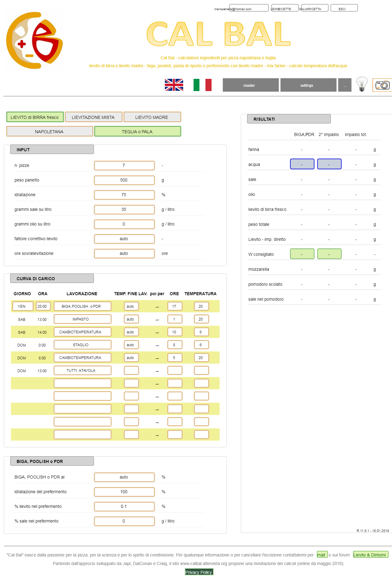This screenshot has height=576, width=392.
Task: Open IMPASTO lavorazione selector
Action: tap(82, 319)
